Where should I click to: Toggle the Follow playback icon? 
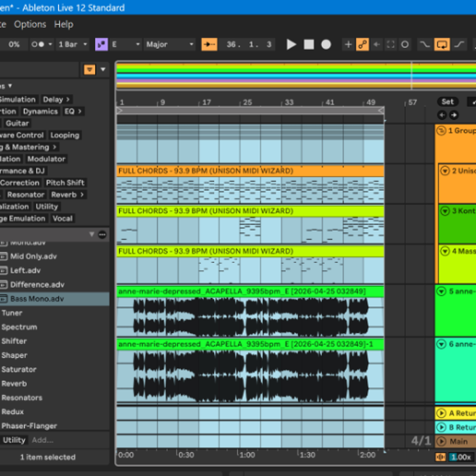coord(209,45)
